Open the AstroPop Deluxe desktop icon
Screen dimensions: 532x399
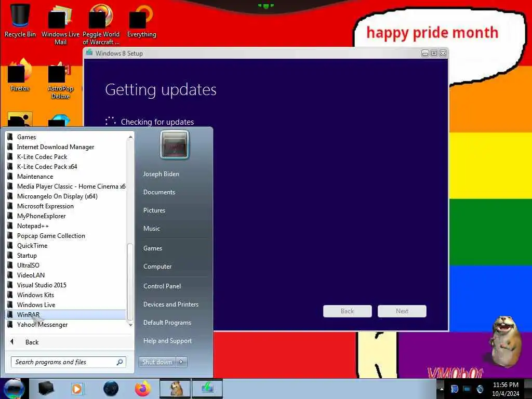pos(60,79)
